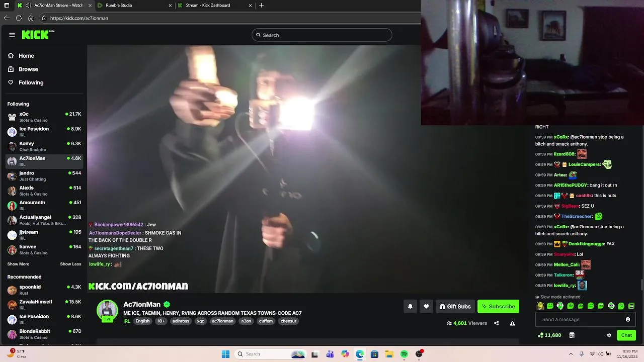Open Alexis channel in Following list

(x=44, y=191)
